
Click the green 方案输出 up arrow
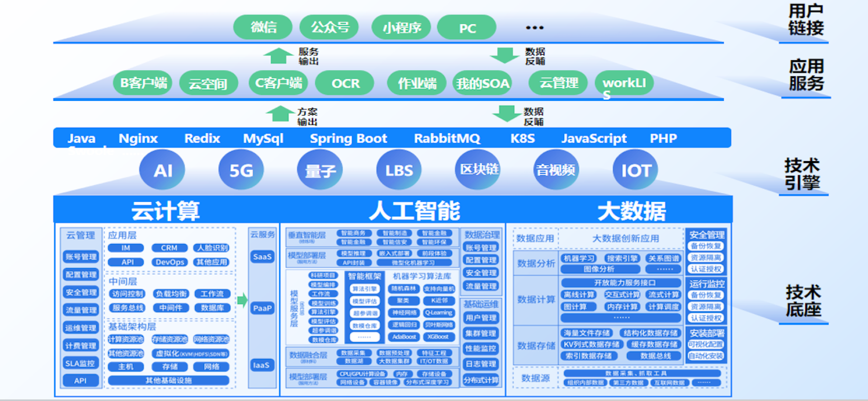click(x=280, y=114)
